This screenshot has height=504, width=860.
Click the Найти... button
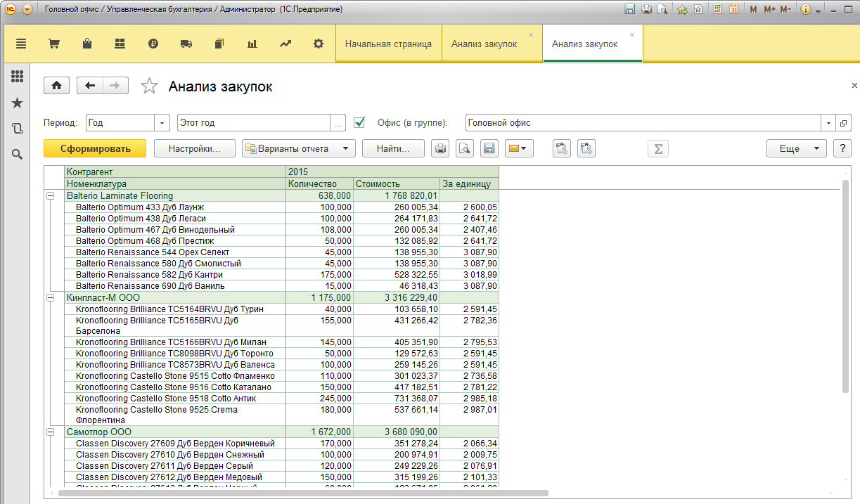(x=393, y=148)
